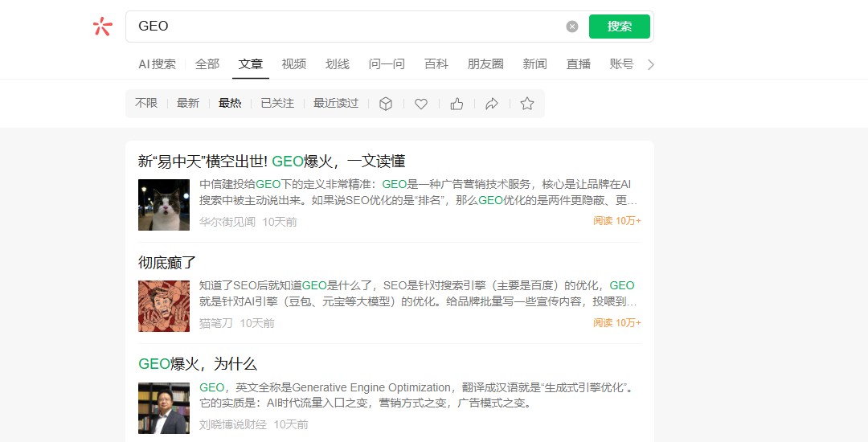The height and width of the screenshot is (442, 868).
Task: Filter results by the thumbs-up icon
Action: coord(457,104)
